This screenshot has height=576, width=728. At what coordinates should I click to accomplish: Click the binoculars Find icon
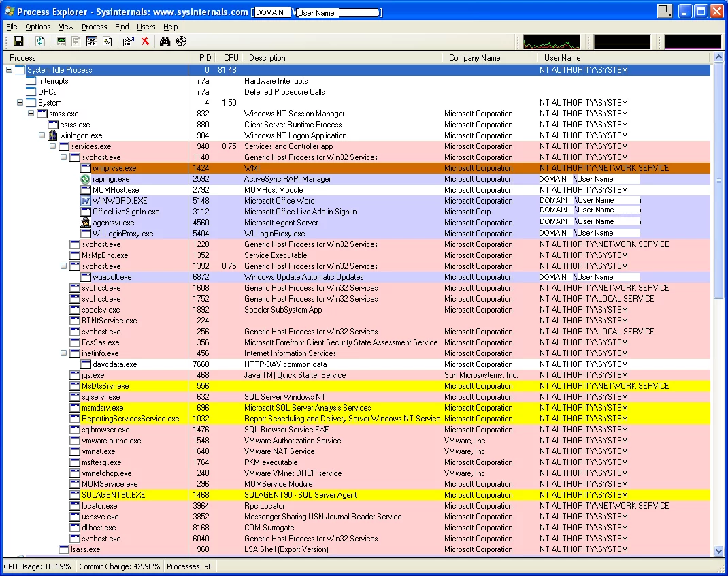(165, 42)
